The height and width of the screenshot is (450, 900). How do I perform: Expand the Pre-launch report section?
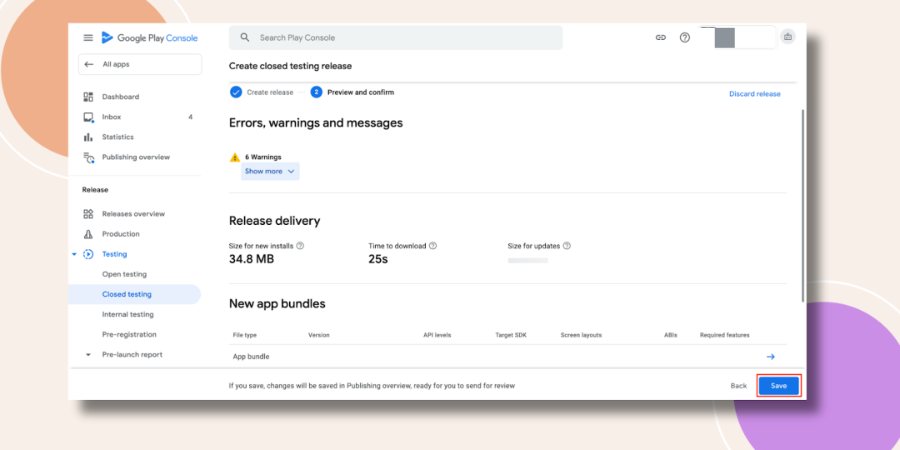point(88,355)
